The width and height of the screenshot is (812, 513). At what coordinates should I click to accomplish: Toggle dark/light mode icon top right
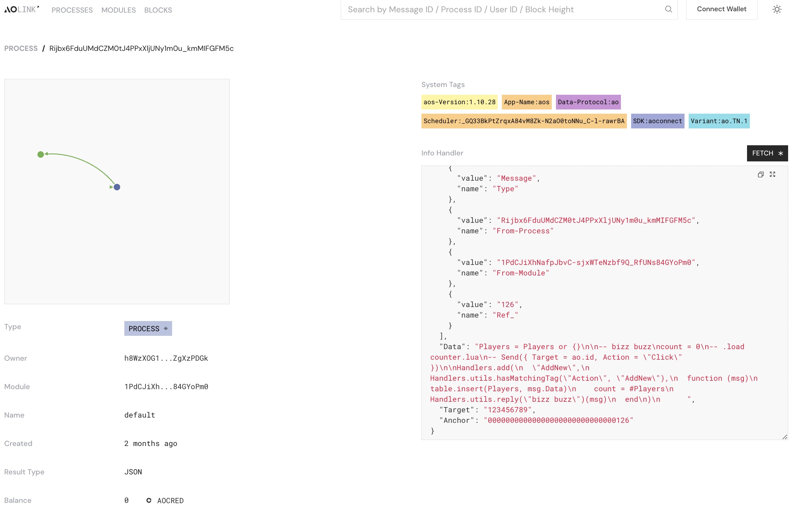click(x=777, y=9)
